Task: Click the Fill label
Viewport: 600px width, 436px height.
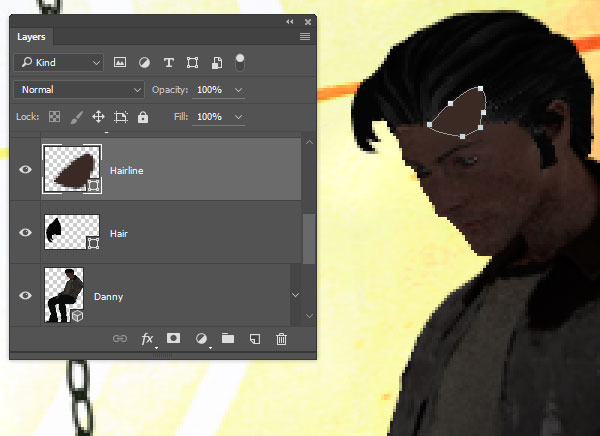Action: (181, 116)
